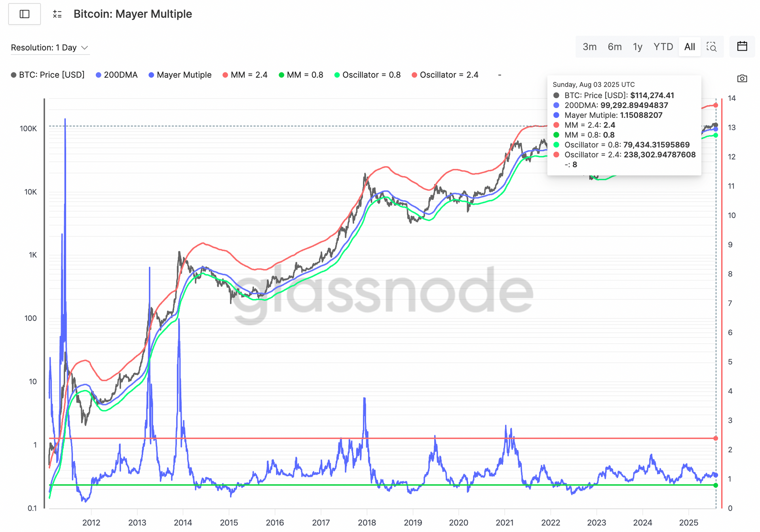This screenshot has width=760, height=532.
Task: Toggle the unnamed dash legend entry
Action: point(500,75)
